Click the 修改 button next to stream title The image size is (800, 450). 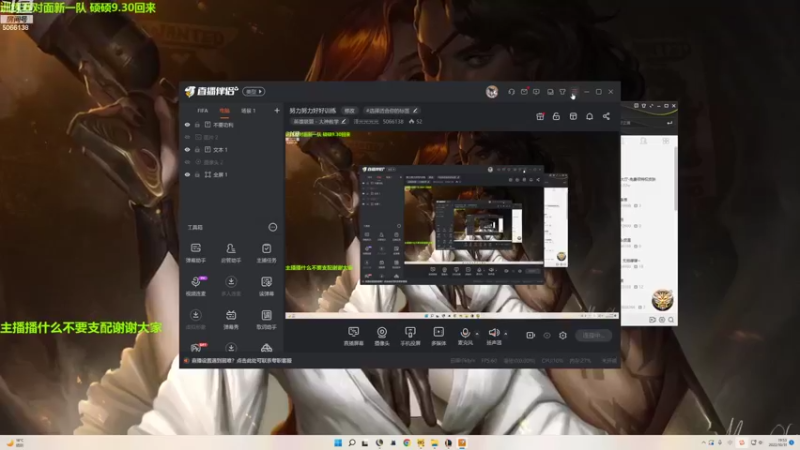click(x=349, y=111)
